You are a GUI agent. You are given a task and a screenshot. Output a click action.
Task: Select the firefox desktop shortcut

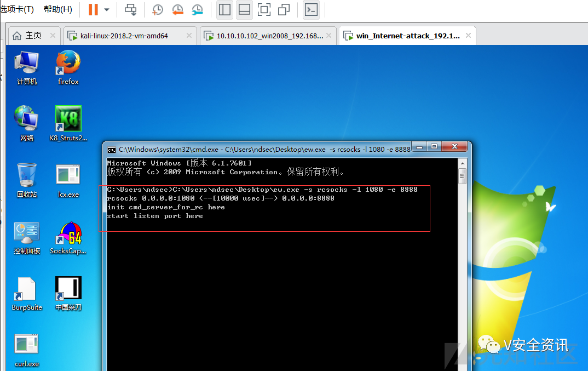click(68, 68)
